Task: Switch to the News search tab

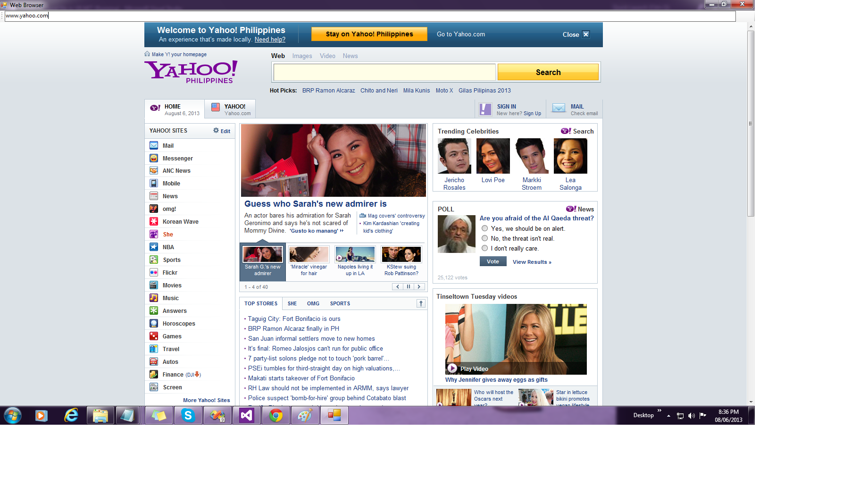Action: 350,56
